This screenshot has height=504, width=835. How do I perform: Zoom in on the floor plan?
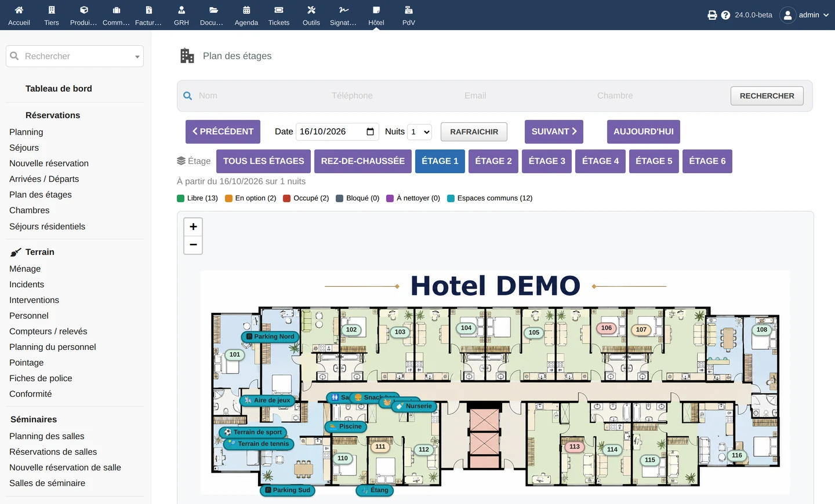coord(193,227)
